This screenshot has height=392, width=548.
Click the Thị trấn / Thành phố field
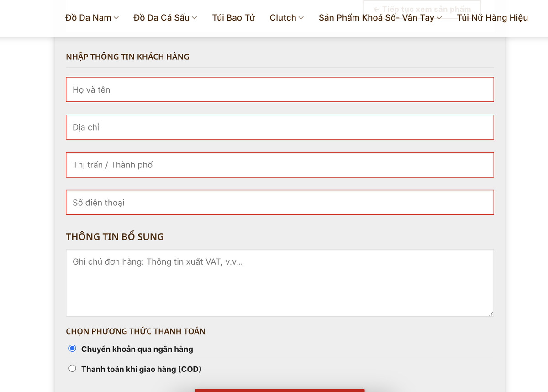pos(279,165)
